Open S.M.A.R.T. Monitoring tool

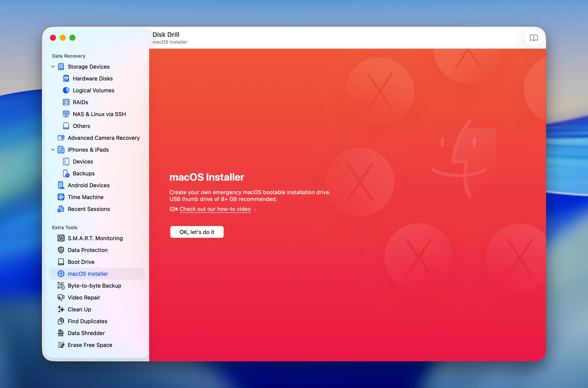(97, 238)
